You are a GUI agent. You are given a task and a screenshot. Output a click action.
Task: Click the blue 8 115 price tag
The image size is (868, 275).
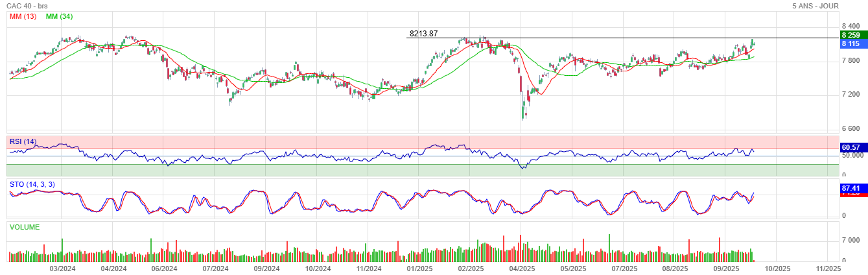(x=850, y=43)
